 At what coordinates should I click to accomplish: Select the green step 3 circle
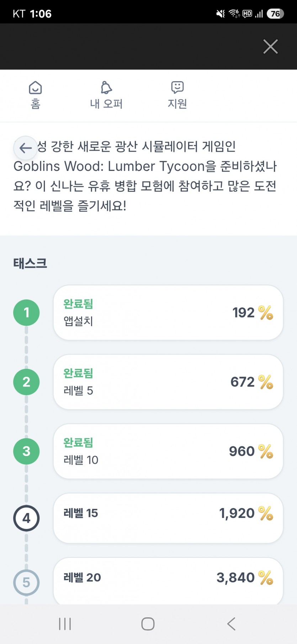click(x=26, y=451)
